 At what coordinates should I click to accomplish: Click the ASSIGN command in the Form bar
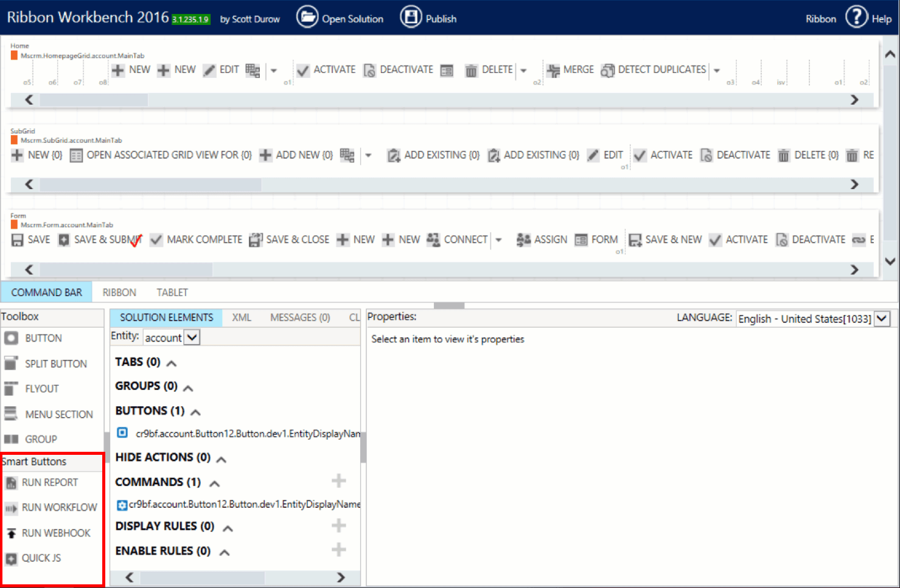tap(541, 239)
